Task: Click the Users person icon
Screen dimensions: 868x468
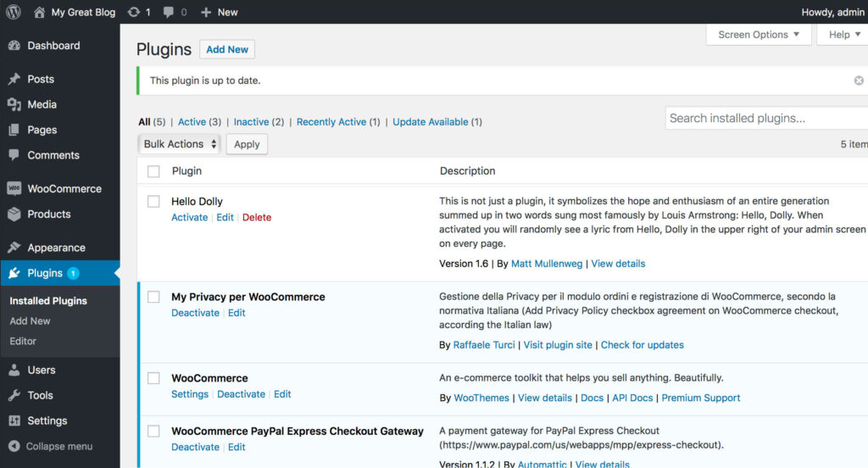Action: [x=14, y=370]
